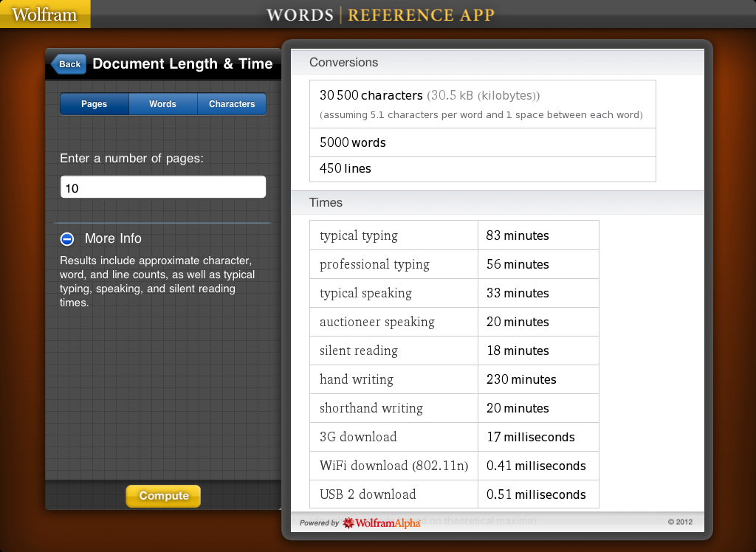The image size is (756, 552).
Task: Tap the WiFi download (802.11n) row
Action: click(x=453, y=466)
